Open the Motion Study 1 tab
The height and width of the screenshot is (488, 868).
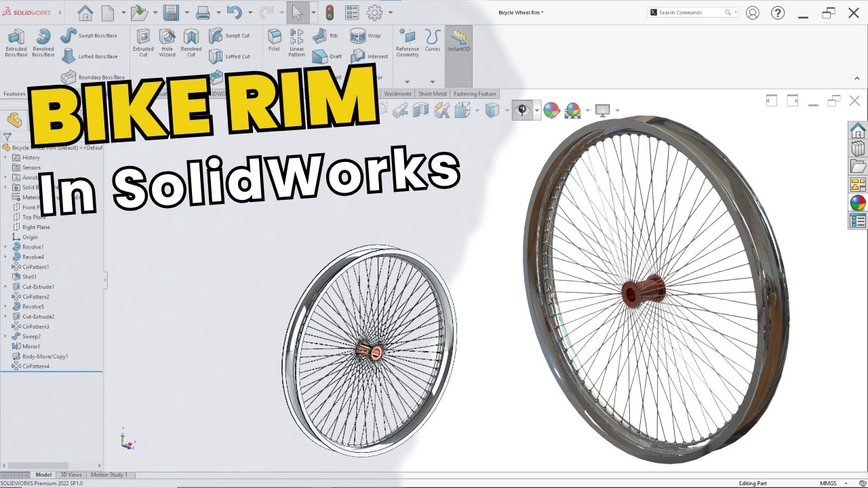[108, 475]
